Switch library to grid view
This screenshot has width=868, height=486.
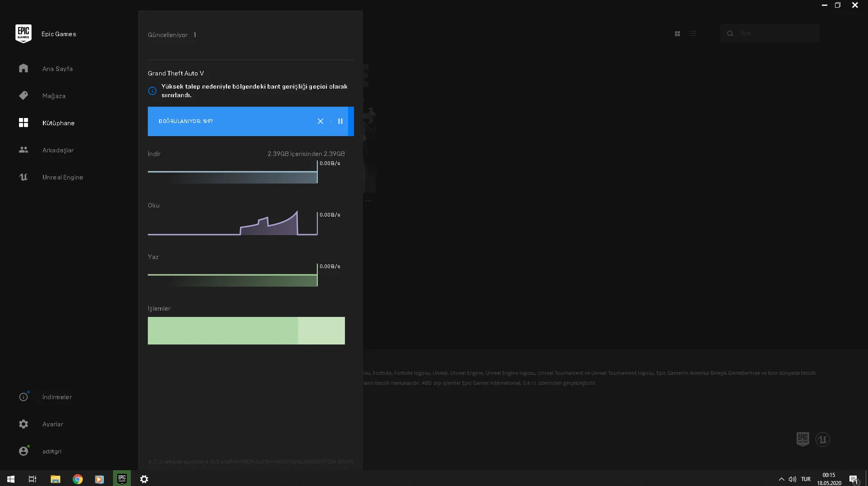[677, 33]
